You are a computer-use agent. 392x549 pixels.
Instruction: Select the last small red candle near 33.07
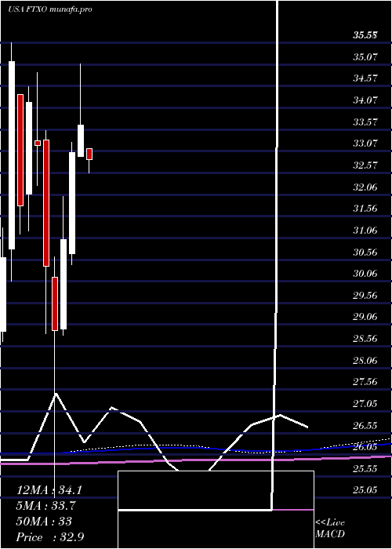[x=89, y=154]
